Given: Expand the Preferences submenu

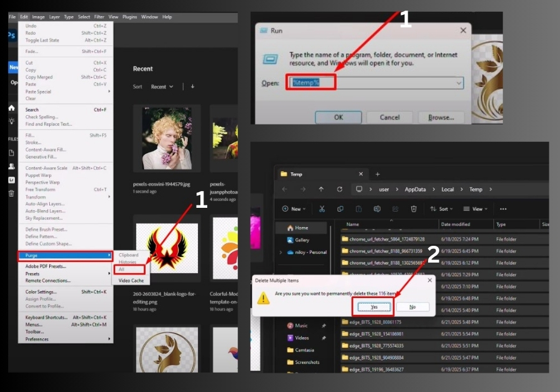Looking at the screenshot, I should pyautogui.click(x=66, y=339).
